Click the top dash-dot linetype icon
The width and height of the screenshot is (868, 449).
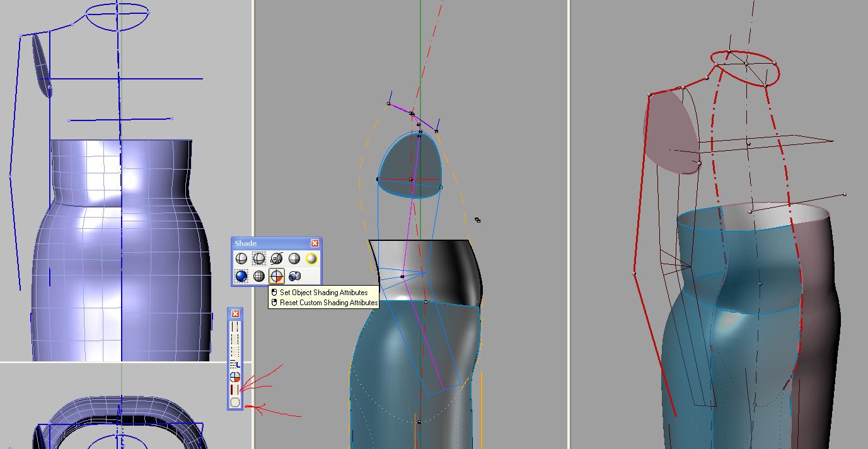[235, 327]
